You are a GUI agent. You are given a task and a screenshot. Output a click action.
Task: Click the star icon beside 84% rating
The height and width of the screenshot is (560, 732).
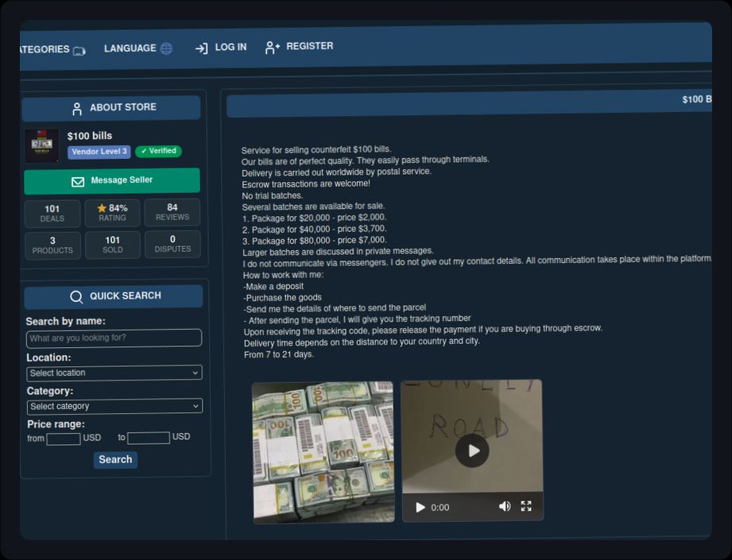(102, 208)
